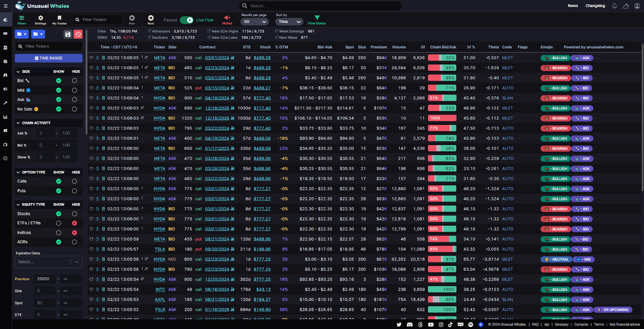Open Spotify icon in footer
The height and width of the screenshot is (329, 644).
pyautogui.click(x=471, y=325)
